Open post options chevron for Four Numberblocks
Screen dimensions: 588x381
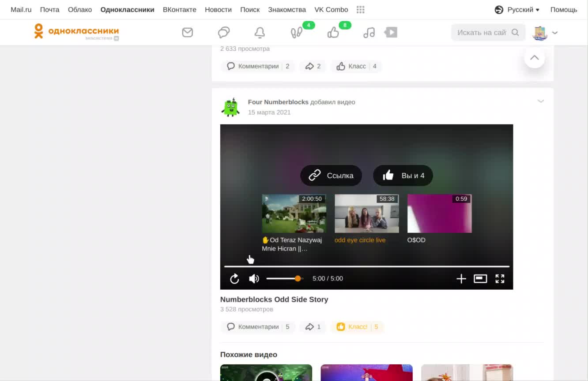(541, 101)
